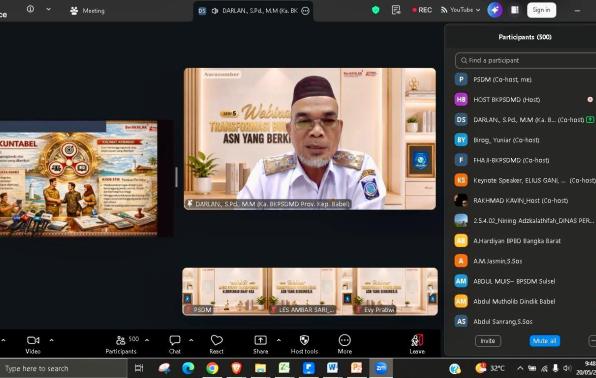Select participant DARLAN, S.Pd, M.M in list

coord(525,120)
